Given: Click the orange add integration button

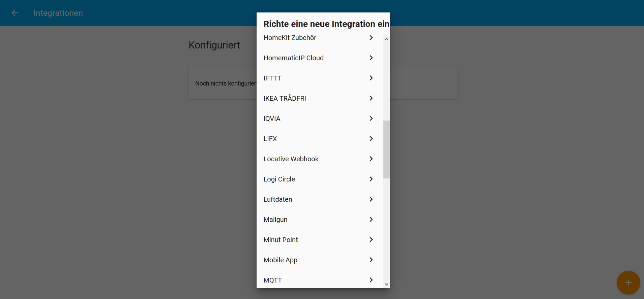Looking at the screenshot, I should point(628,283).
